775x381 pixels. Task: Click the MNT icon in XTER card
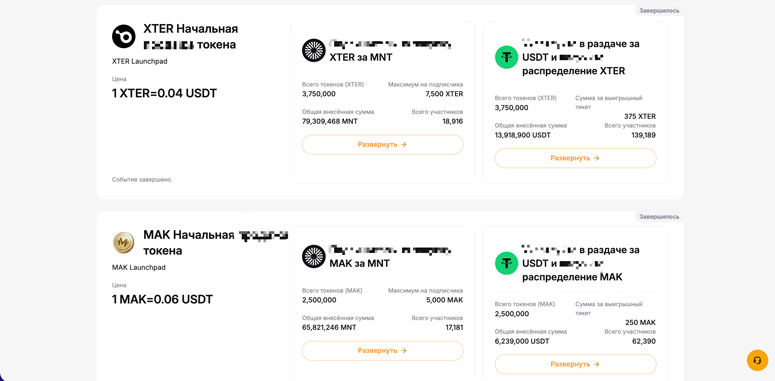(x=314, y=50)
